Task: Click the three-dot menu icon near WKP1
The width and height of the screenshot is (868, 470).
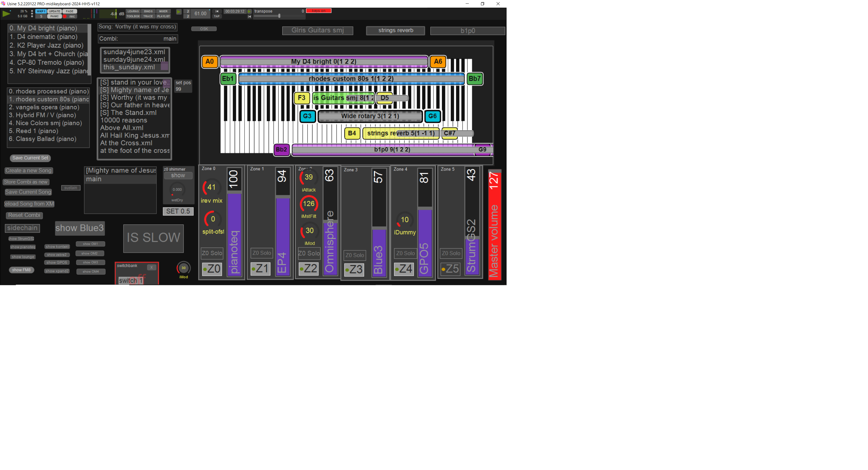Action: click(x=32, y=13)
